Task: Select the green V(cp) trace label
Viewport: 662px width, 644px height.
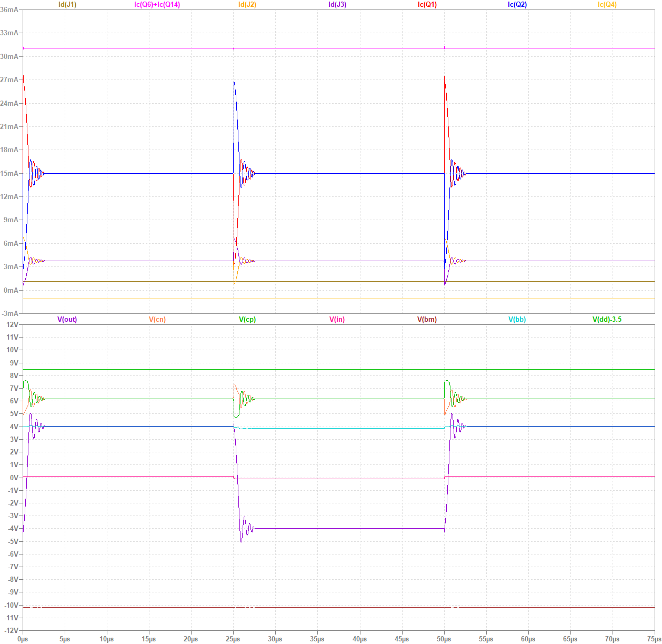Action: [247, 320]
